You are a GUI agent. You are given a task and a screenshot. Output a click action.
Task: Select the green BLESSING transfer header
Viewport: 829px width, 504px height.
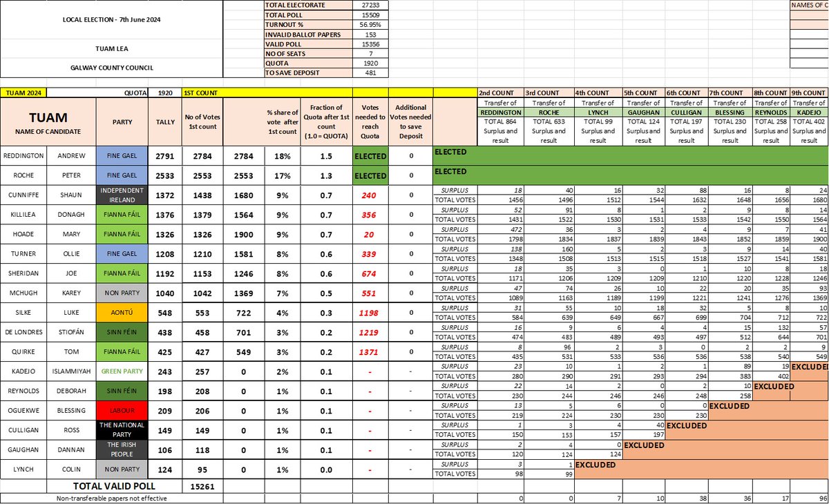[x=730, y=112]
